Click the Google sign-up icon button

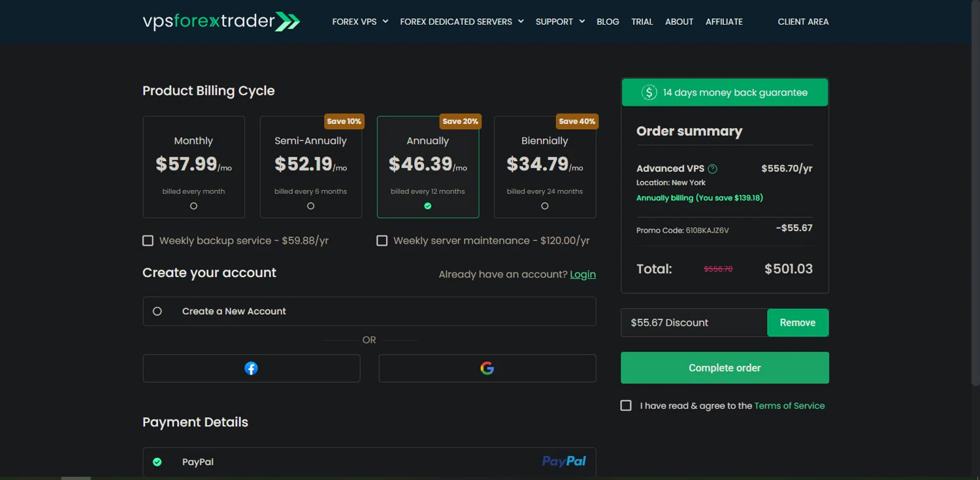click(487, 368)
